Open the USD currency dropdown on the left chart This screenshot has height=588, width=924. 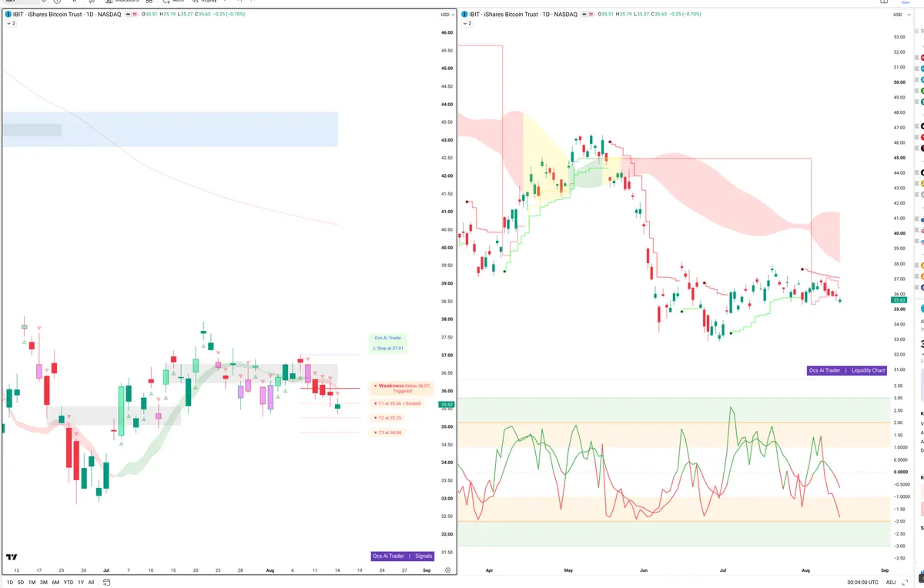pyautogui.click(x=447, y=15)
